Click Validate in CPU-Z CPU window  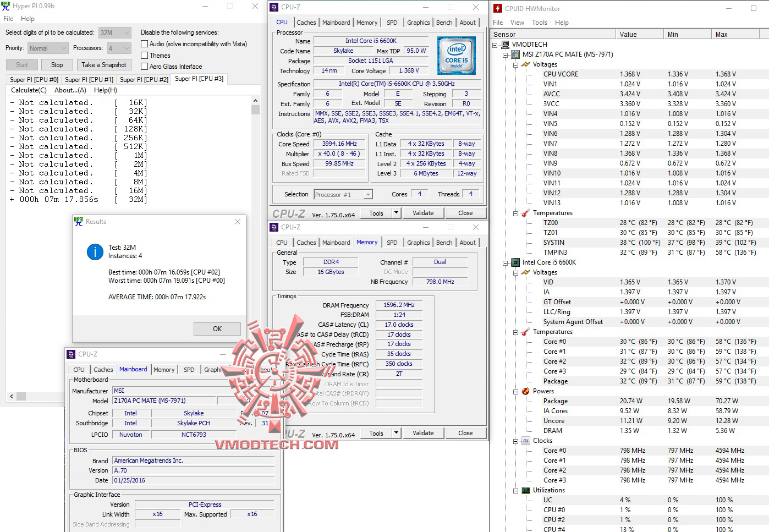(423, 213)
